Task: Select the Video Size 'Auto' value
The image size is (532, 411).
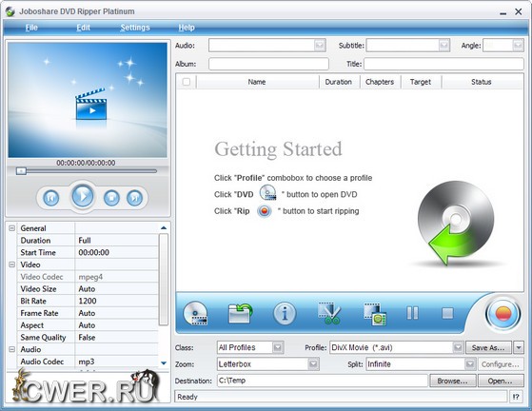Action: click(116, 288)
